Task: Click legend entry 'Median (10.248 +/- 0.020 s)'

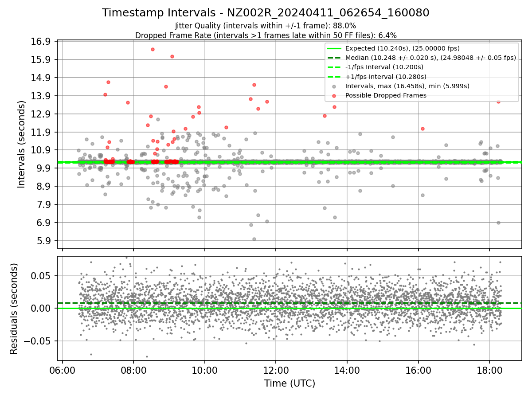Action: 430,58
